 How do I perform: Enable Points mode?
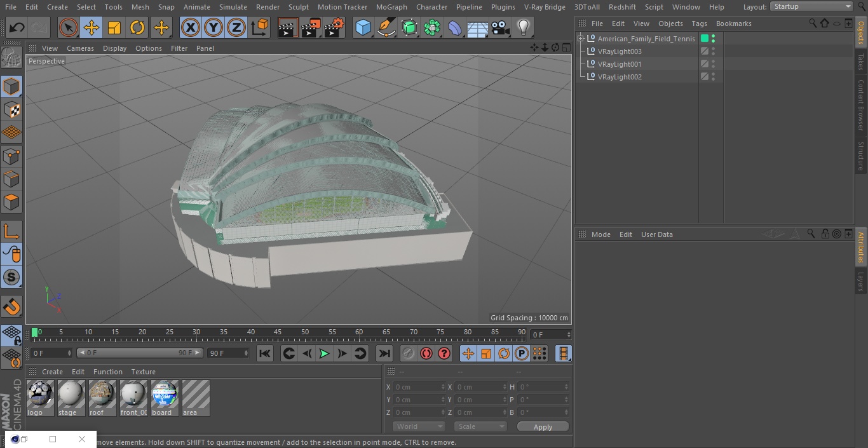point(11,156)
